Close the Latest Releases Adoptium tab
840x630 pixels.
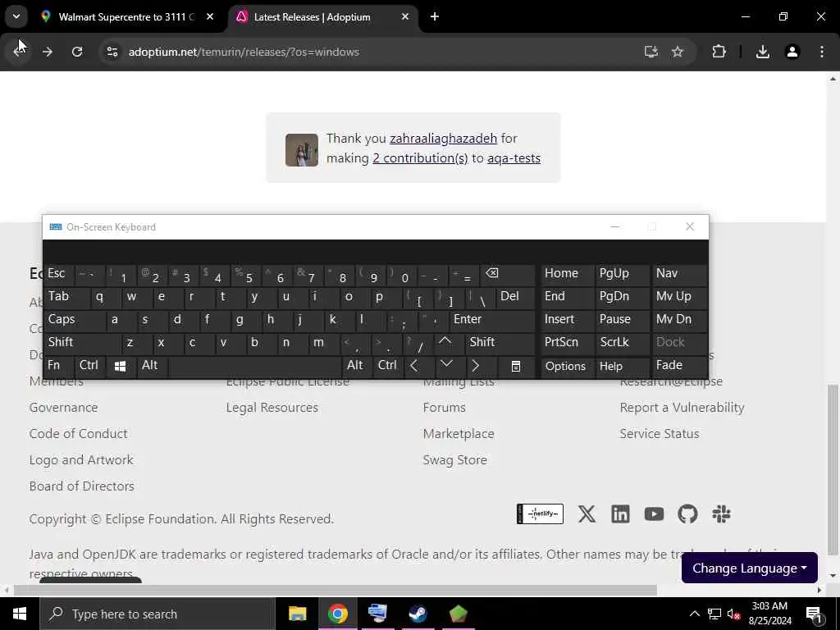point(405,16)
